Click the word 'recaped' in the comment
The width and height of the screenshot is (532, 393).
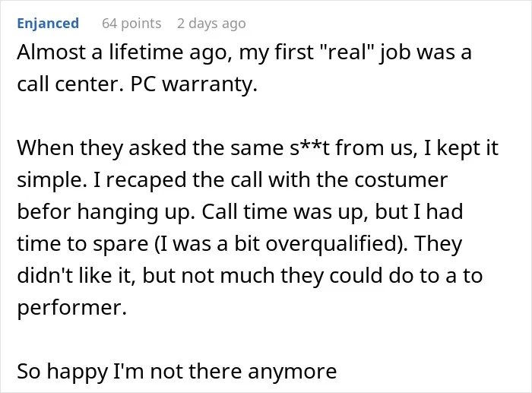click(146, 181)
